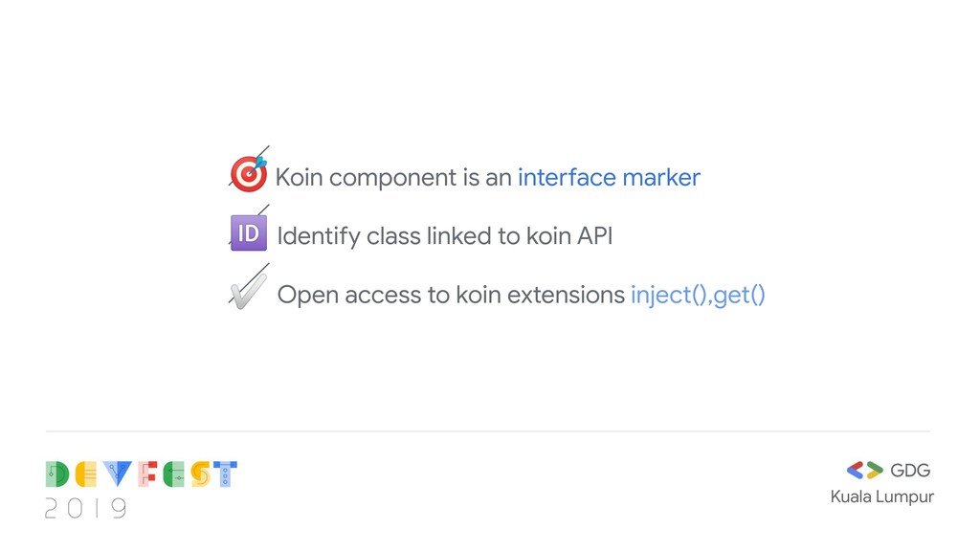Click the green D in DevFest logo
Viewport: 980px width, 551px height.
coord(56,474)
